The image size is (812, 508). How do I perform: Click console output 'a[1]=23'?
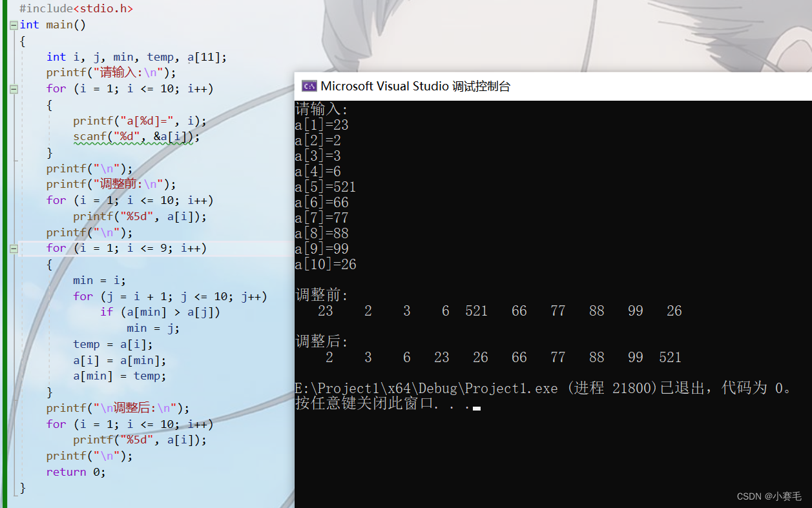(x=322, y=125)
